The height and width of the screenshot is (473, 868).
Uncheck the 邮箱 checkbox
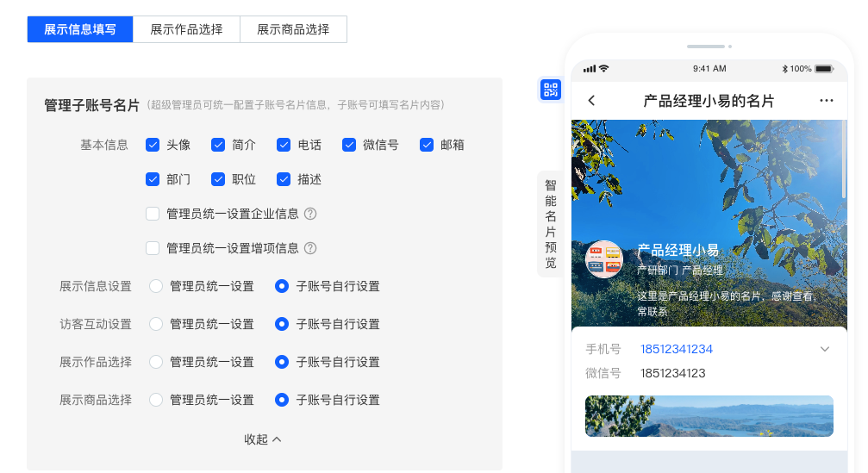(x=427, y=145)
